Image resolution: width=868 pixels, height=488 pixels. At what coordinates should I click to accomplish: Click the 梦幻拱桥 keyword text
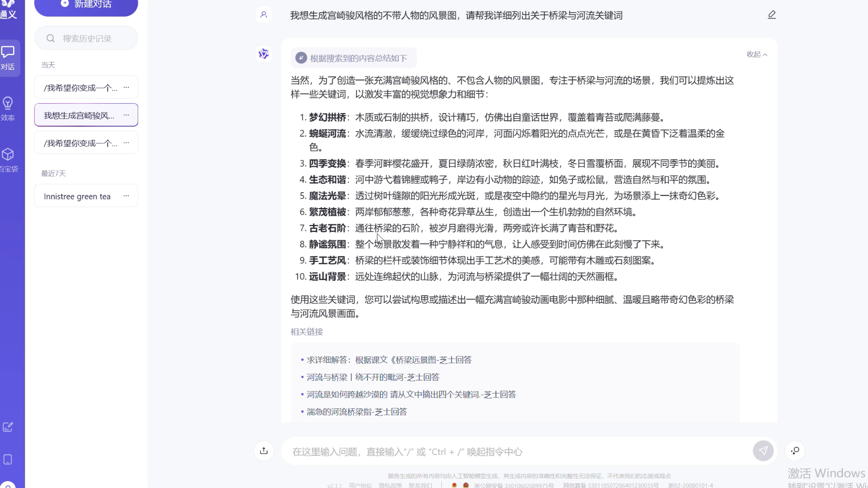[327, 118]
